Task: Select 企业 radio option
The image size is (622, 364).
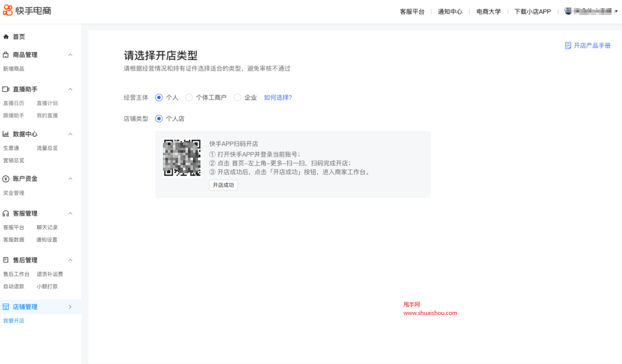Action: pyautogui.click(x=238, y=97)
